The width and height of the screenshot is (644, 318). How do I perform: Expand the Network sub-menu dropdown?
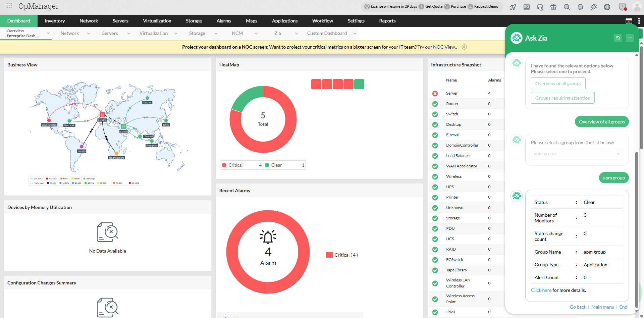tap(89, 34)
